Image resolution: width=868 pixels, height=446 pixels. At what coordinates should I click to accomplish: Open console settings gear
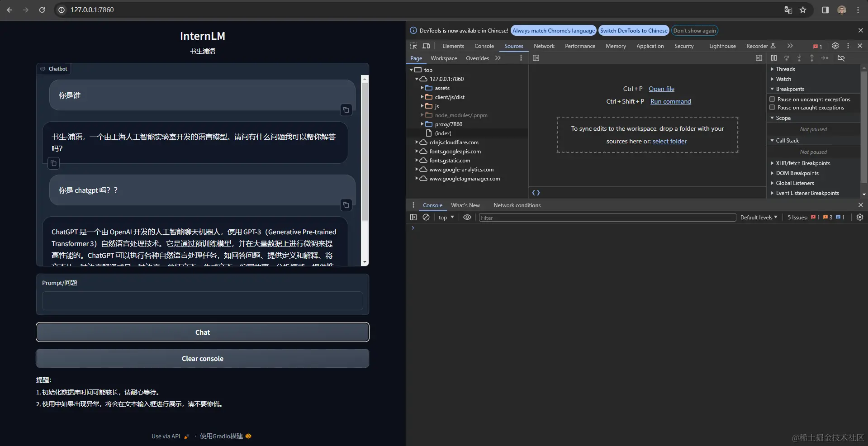click(x=860, y=218)
